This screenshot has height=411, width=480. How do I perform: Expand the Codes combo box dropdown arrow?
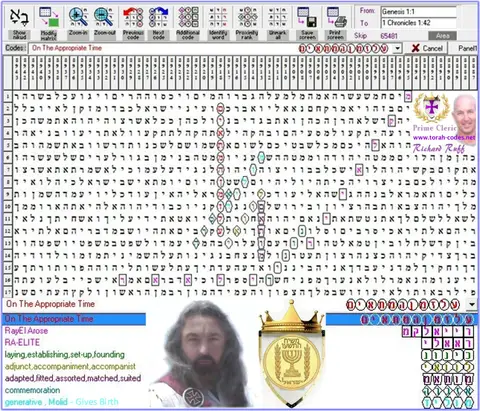click(397, 48)
